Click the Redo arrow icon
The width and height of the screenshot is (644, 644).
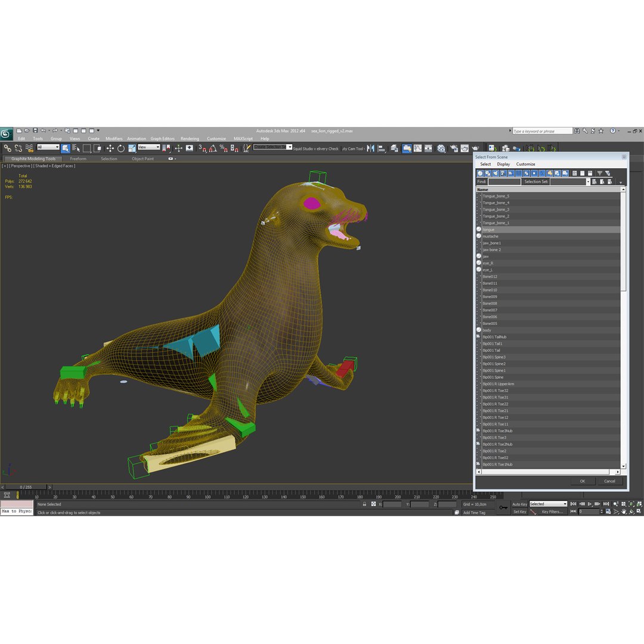[x=55, y=131]
